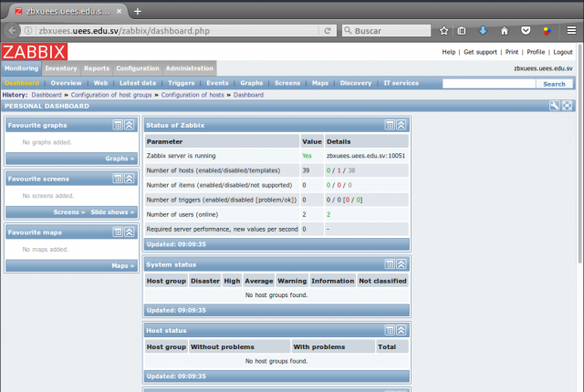Click the Graphs » link in Favourite graphs
Screen dimensions: 584x392
[120, 159]
